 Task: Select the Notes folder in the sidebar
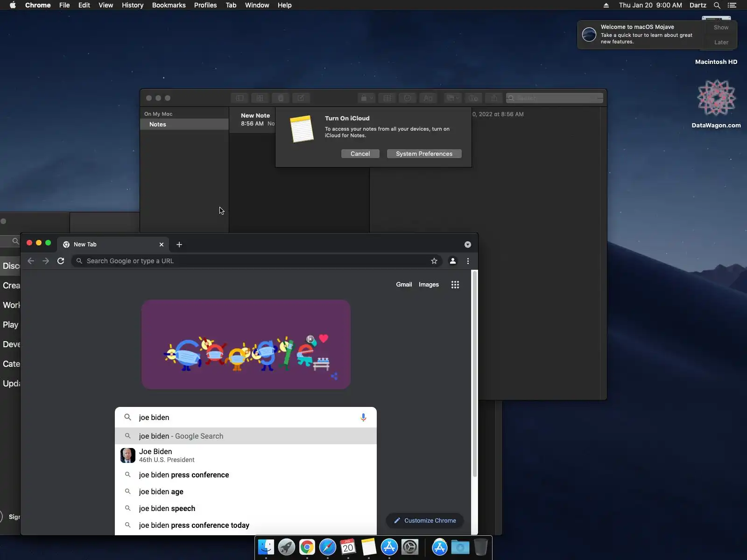click(x=184, y=124)
